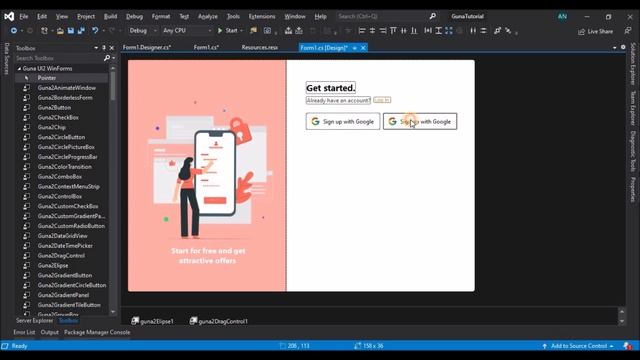Select the Pointer tool in Toolbox
640x360 pixels.
47,78
